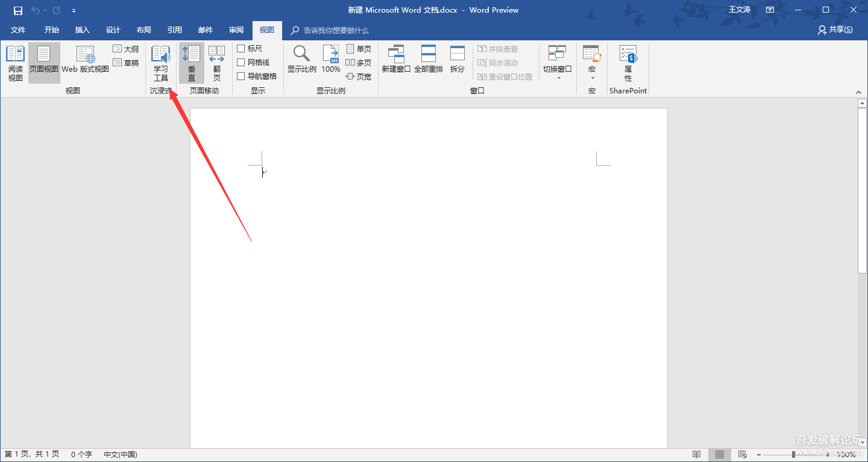Select 垂直 vertical page movement
This screenshot has height=462, width=868.
coord(192,64)
